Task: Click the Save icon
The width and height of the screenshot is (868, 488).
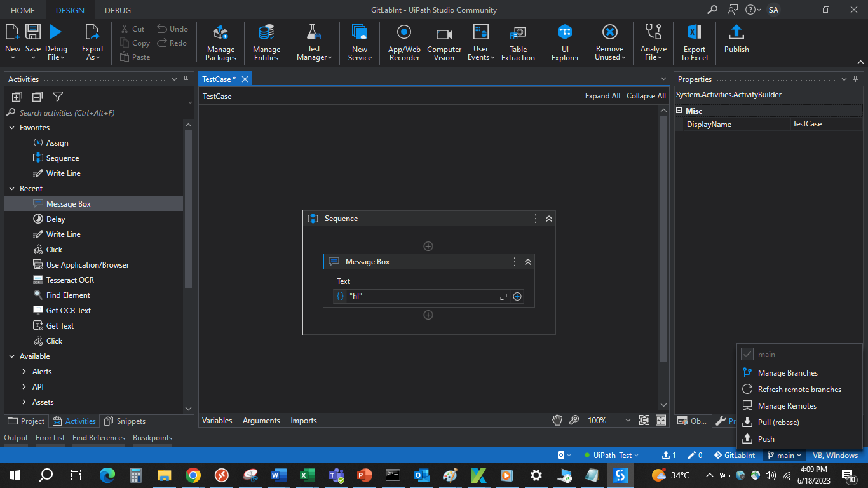Action: (x=33, y=32)
